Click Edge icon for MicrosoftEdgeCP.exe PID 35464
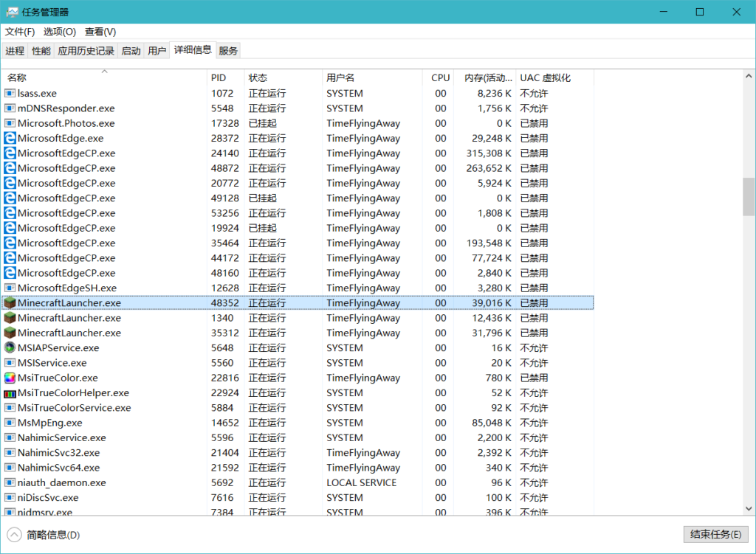This screenshot has height=554, width=756. [x=10, y=242]
